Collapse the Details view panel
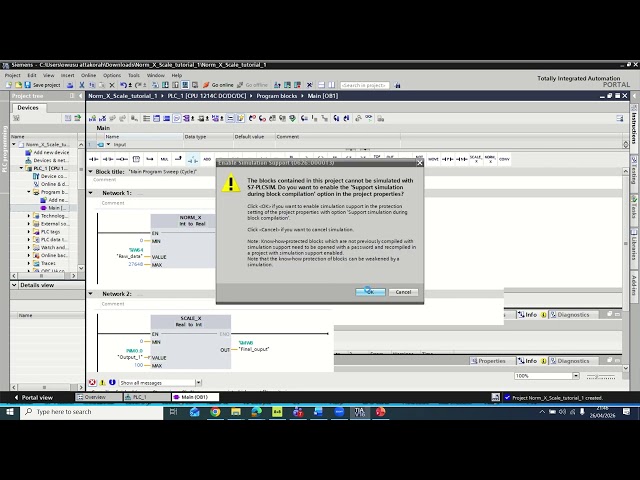 pos(14,285)
